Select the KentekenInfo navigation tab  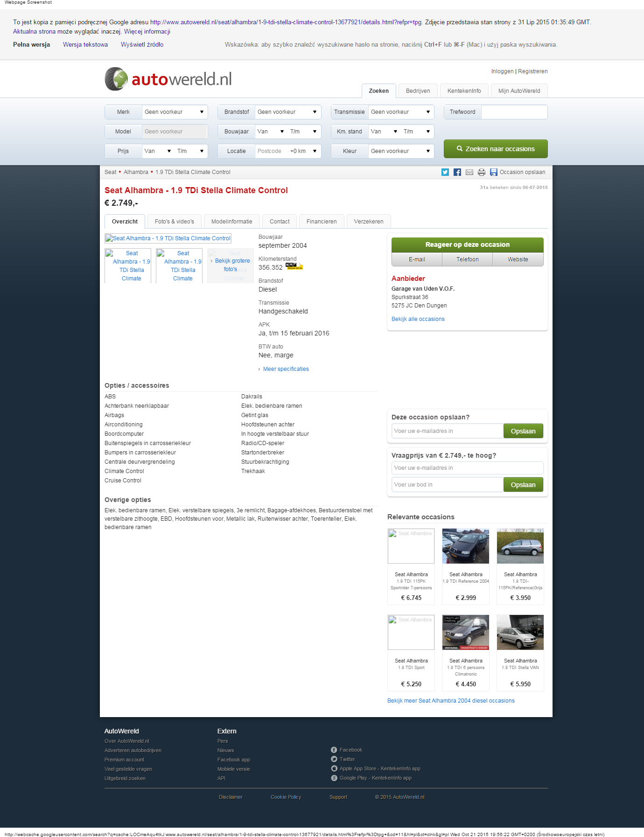tap(464, 91)
